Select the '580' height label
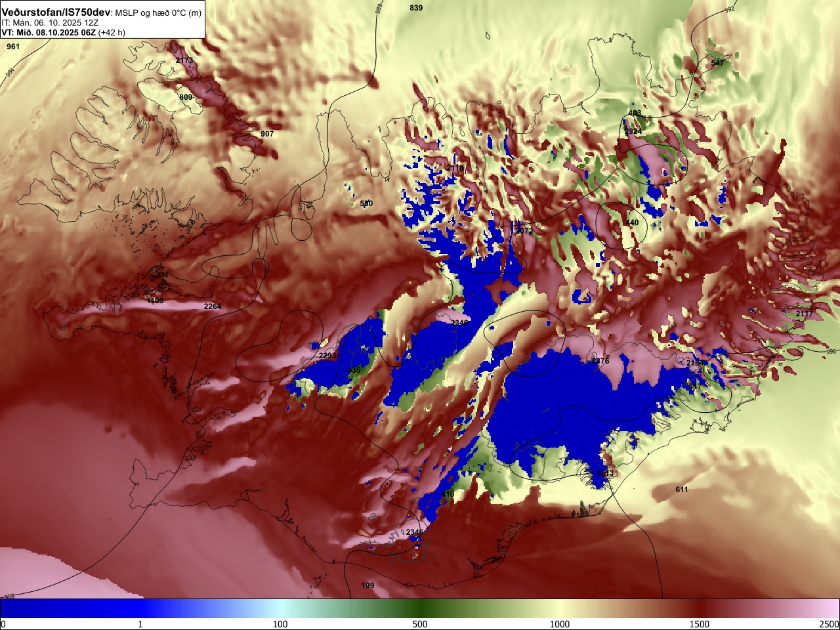The image size is (840, 630). point(366,203)
